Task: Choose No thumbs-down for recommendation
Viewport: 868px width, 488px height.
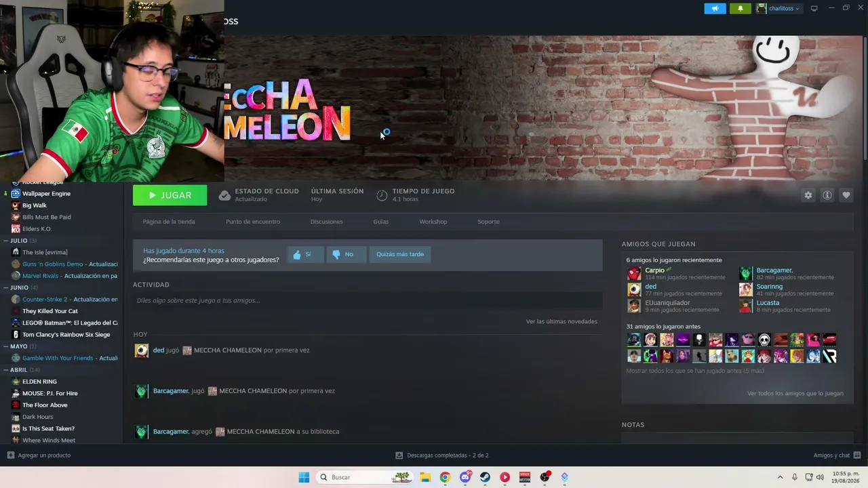Action: (346, 254)
